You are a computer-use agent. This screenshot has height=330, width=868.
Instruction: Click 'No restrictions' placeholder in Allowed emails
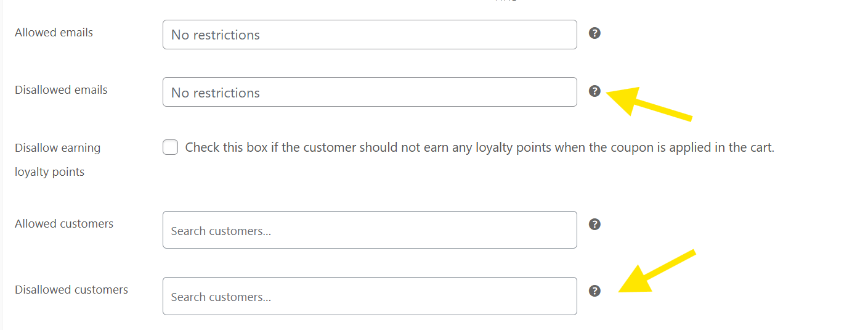point(216,35)
